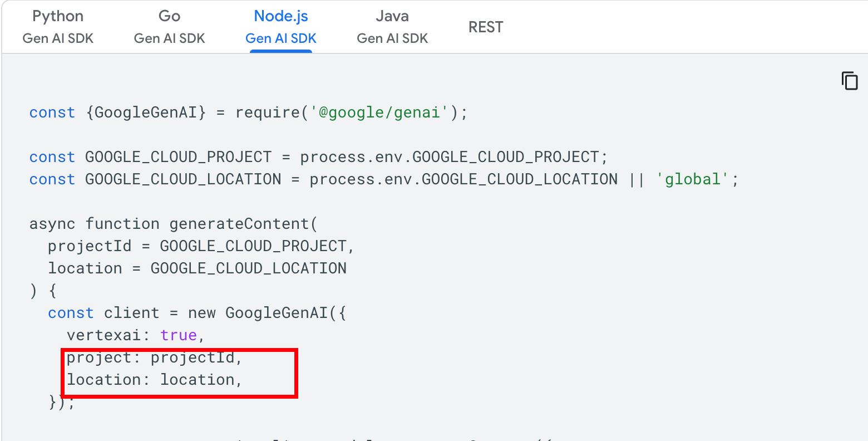This screenshot has width=868, height=441.
Task: Open the Go Gen AI SDK tab
Action: [x=169, y=27]
